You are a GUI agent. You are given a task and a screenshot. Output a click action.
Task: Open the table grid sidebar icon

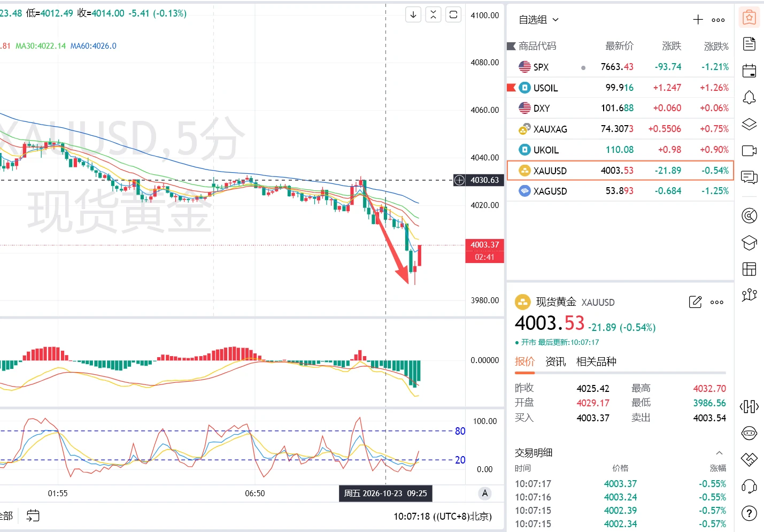pyautogui.click(x=749, y=269)
